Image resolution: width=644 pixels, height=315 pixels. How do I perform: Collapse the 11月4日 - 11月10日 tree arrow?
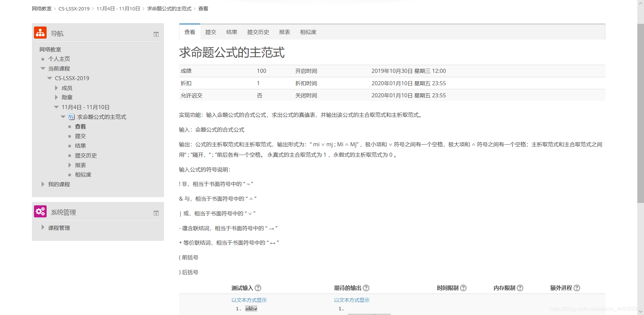point(56,107)
